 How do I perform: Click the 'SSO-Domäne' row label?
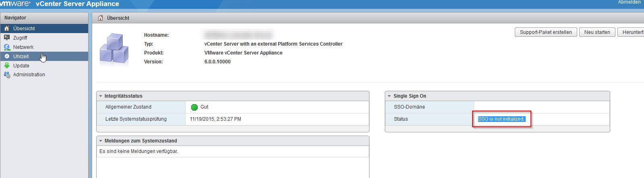409,107
